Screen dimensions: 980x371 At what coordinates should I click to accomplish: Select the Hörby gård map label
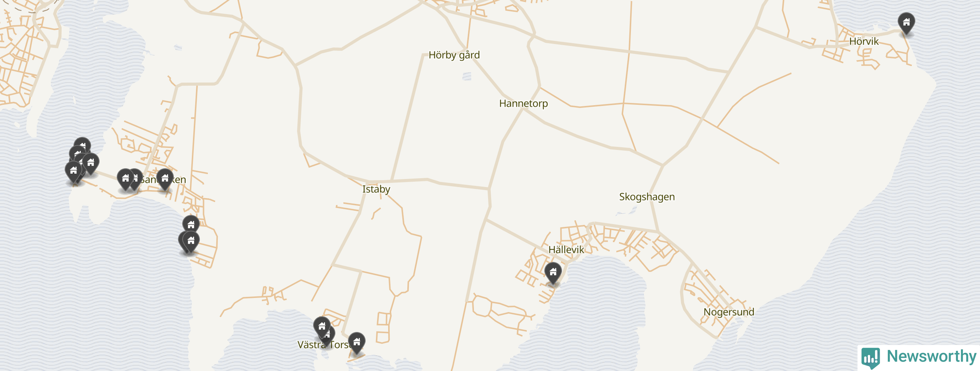point(454,55)
